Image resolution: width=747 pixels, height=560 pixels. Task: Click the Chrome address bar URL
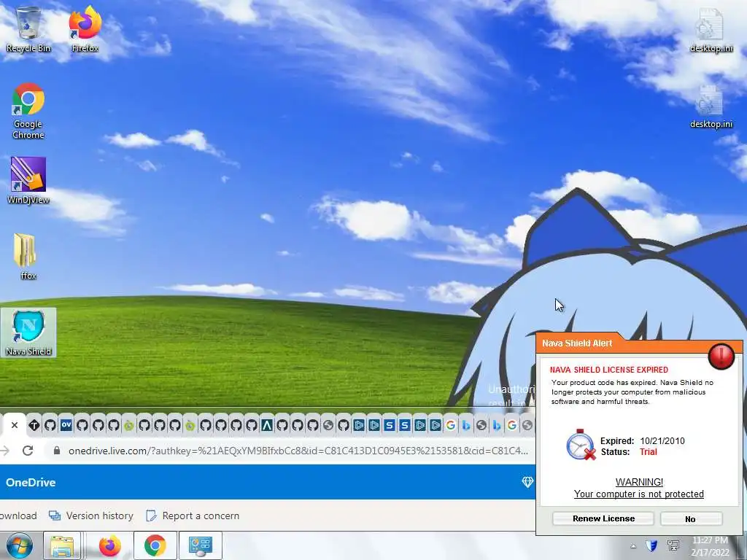tap(298, 451)
